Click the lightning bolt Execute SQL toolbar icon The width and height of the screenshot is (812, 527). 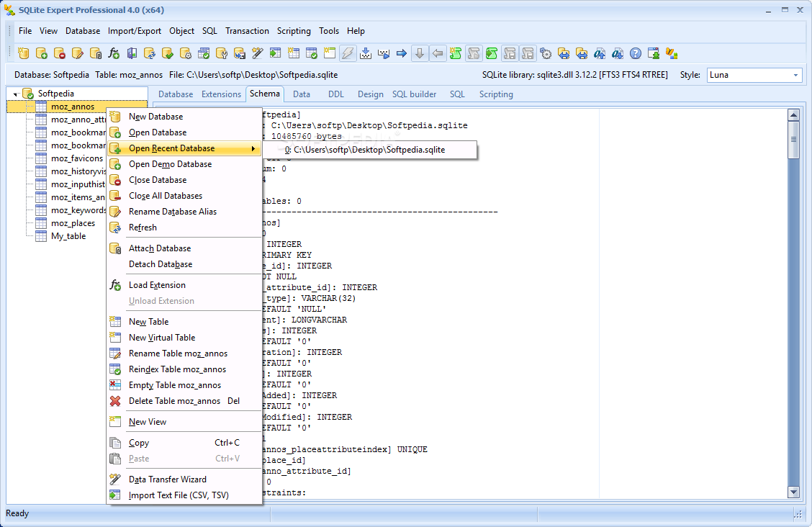(x=348, y=53)
